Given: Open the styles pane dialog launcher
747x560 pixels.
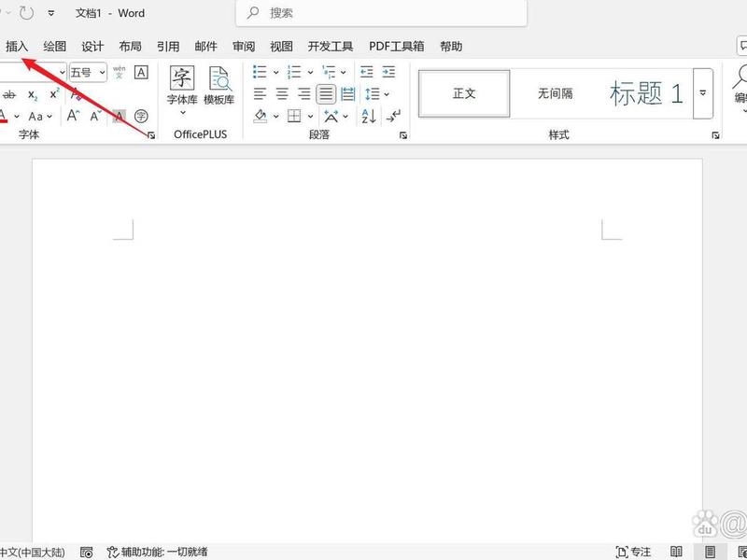Looking at the screenshot, I should click(x=715, y=135).
